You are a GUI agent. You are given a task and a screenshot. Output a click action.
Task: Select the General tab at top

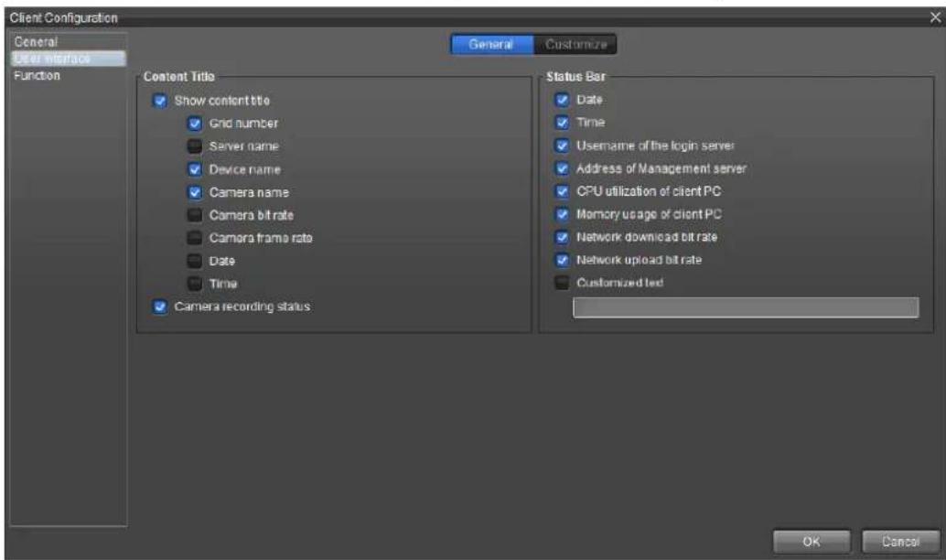491,44
